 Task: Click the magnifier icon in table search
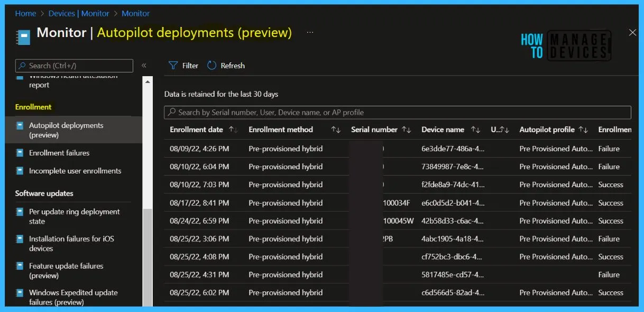tap(171, 112)
